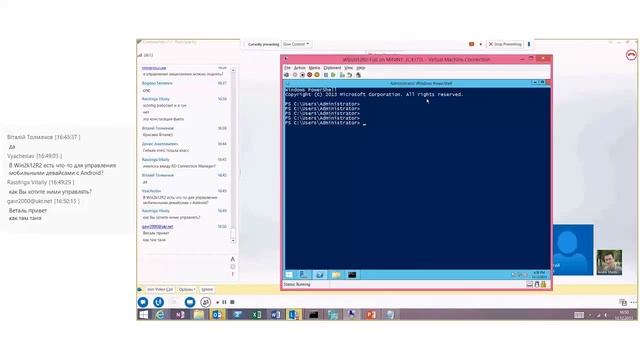This screenshot has width=640, height=360.
Task: Set high importance with the '!' icon
Action: 233,274
